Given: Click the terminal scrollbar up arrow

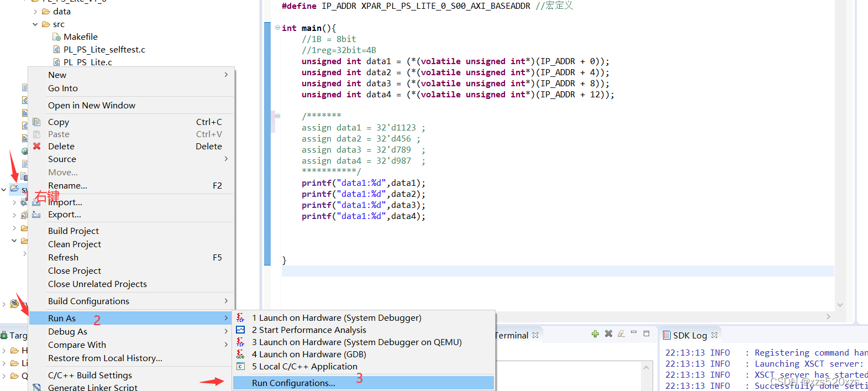Looking at the screenshot, I should 646,367.
